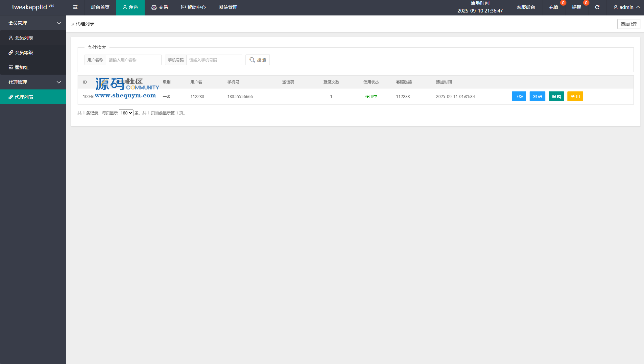Select 代理列表 in sidebar

tap(24, 97)
